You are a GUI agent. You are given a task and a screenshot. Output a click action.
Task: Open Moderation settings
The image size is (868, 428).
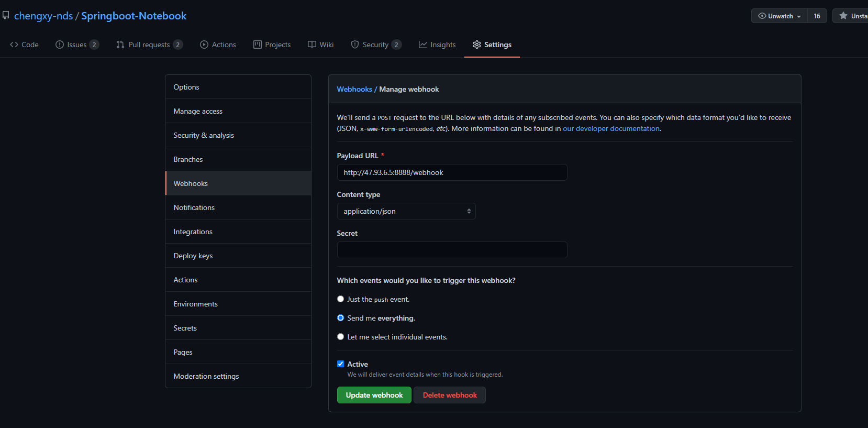(238, 376)
